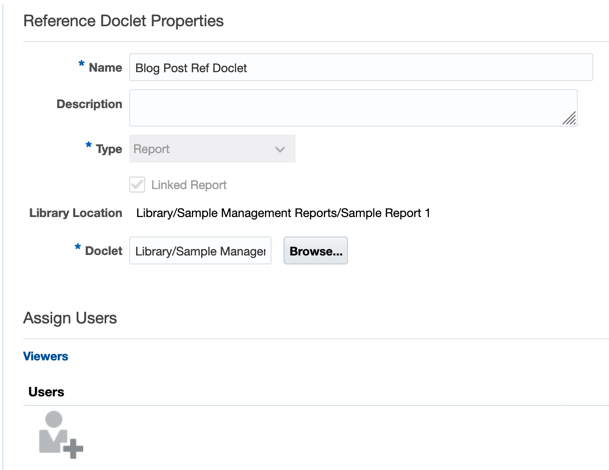Click the Assign Users section heading
The width and height of the screenshot is (609, 470).
click(x=70, y=318)
